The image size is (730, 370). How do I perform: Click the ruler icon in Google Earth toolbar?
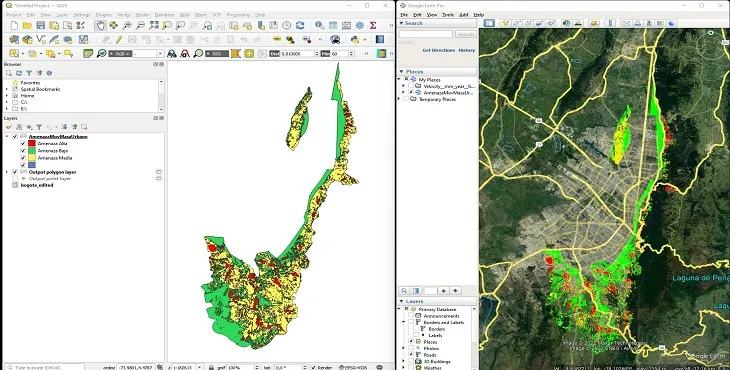pyautogui.click(x=609, y=23)
